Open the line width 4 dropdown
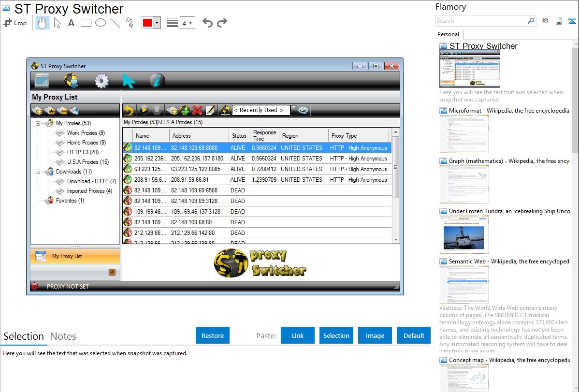 (x=187, y=23)
